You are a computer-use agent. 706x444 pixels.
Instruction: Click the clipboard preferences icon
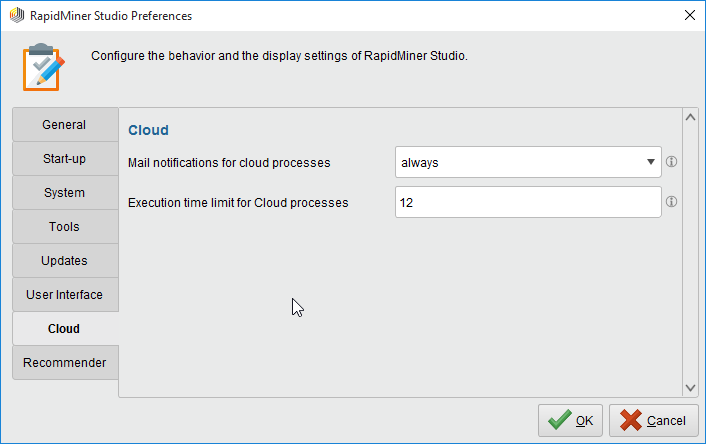(43, 67)
